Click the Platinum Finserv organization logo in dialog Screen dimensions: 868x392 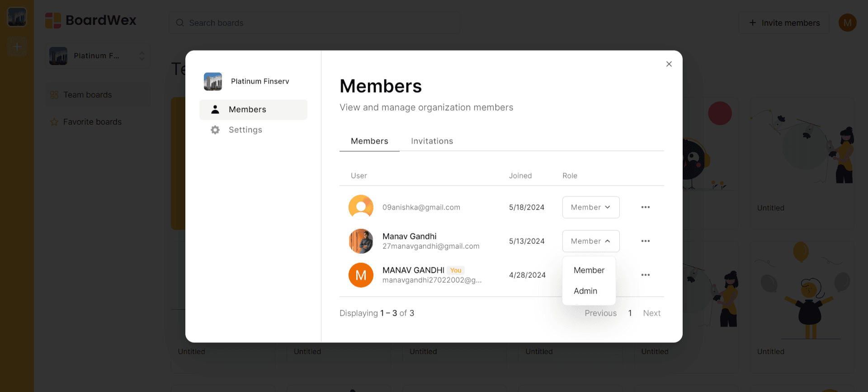pos(213,81)
